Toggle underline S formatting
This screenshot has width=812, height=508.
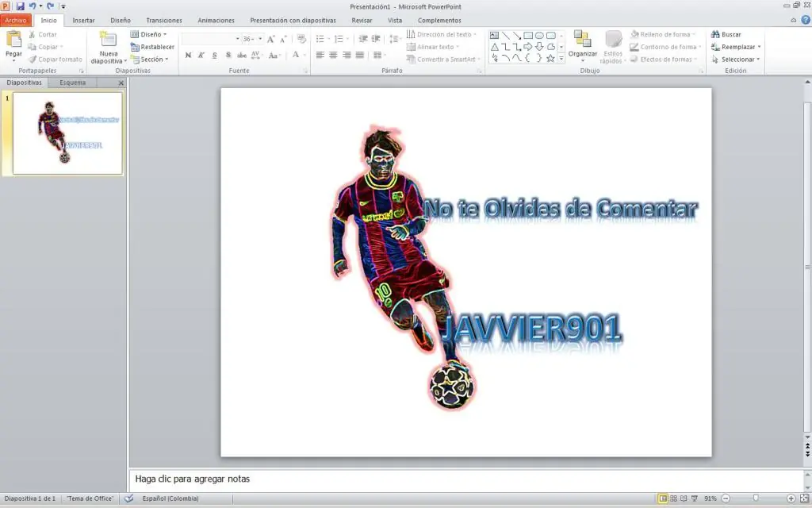click(214, 55)
